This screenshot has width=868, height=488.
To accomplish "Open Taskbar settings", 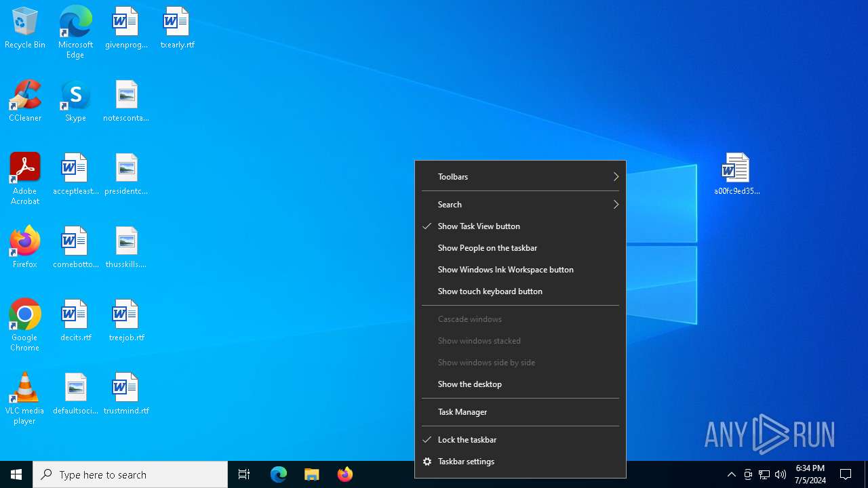I will pyautogui.click(x=520, y=462).
